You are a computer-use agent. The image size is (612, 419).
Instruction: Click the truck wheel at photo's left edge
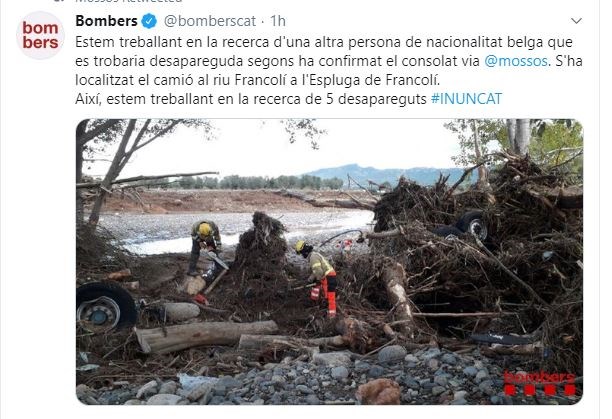106,307
